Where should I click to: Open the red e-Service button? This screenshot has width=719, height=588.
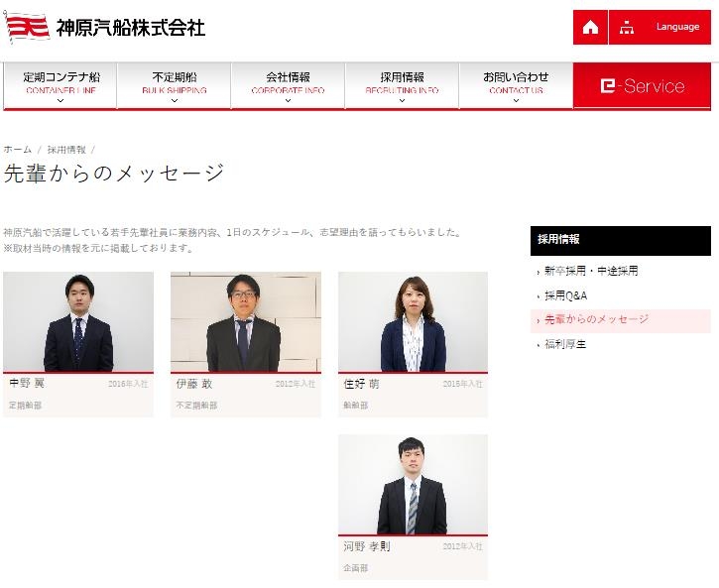642,86
